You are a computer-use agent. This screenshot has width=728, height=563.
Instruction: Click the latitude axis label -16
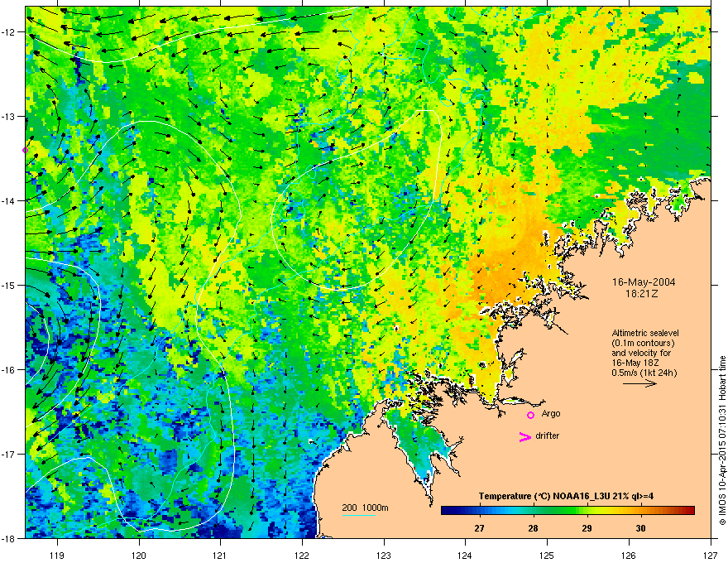tap(9, 370)
